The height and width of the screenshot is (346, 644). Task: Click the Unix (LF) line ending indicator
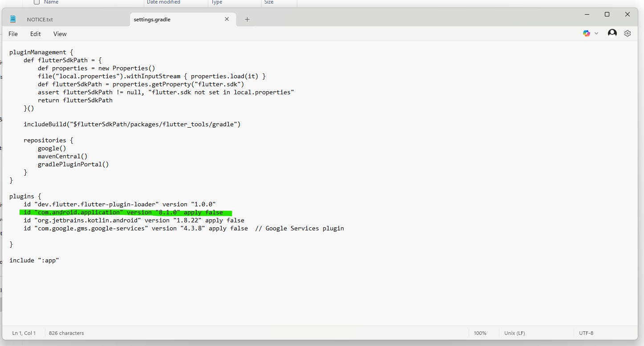pos(514,333)
